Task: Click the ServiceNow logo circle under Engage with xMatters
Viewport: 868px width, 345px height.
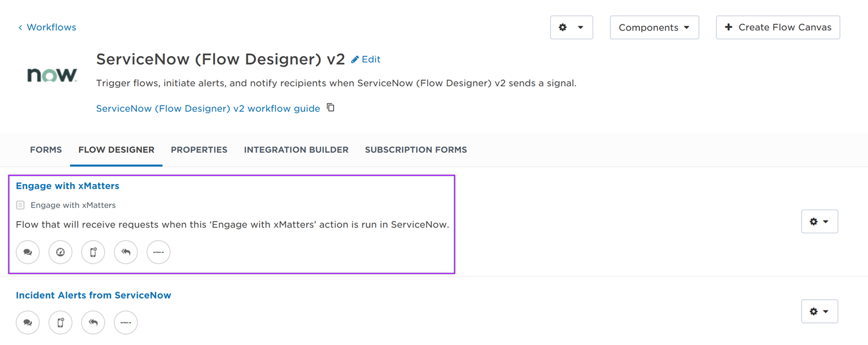Action: (x=159, y=252)
